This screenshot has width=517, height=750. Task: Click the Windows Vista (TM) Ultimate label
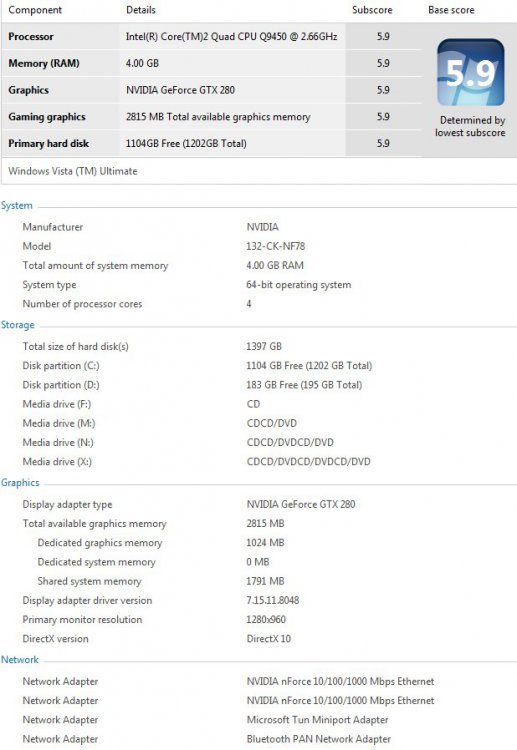click(73, 171)
